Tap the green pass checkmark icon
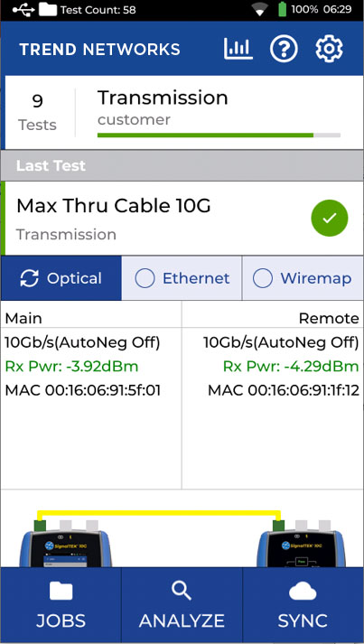364x644 pixels. point(330,218)
